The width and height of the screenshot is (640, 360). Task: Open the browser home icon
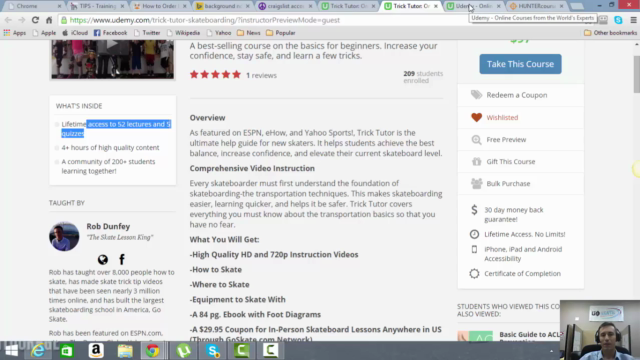(x=49, y=20)
